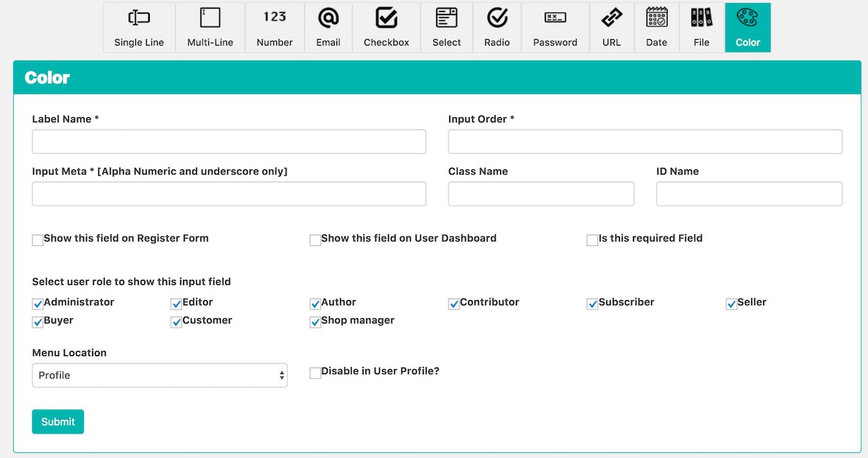The image size is (868, 458).
Task: Toggle Disable in User Profile checkbox
Action: tap(315, 373)
